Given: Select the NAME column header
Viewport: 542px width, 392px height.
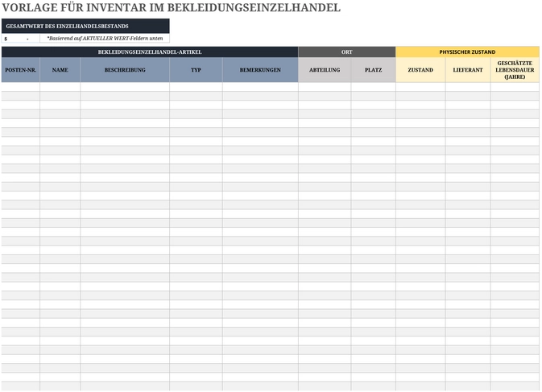Looking at the screenshot, I should pos(60,70).
